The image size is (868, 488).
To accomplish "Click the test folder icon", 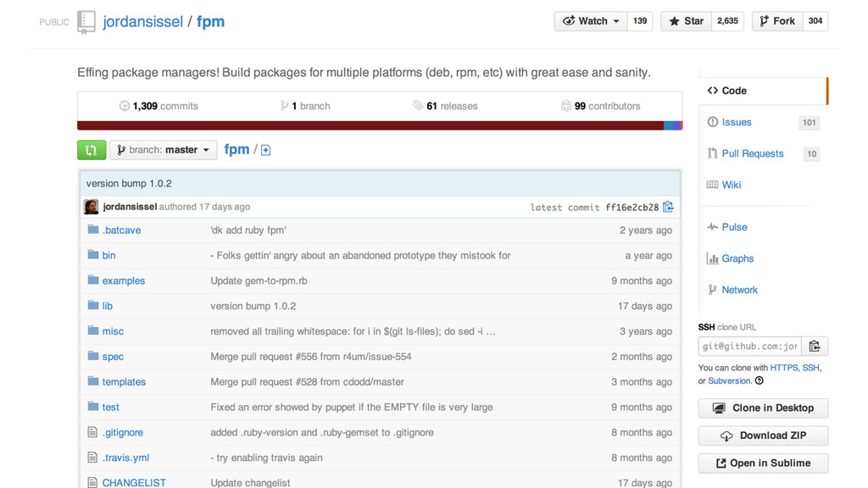I will tap(93, 407).
